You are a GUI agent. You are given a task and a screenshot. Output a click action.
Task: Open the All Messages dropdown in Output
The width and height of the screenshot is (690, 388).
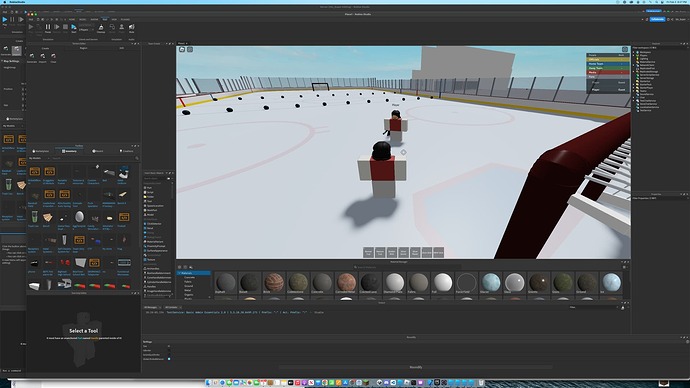[x=152, y=307]
